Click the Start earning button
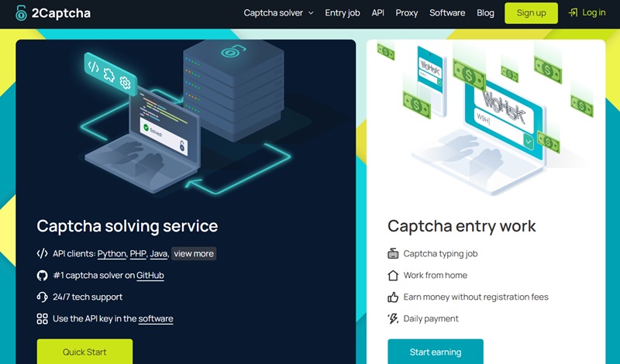 (436, 352)
